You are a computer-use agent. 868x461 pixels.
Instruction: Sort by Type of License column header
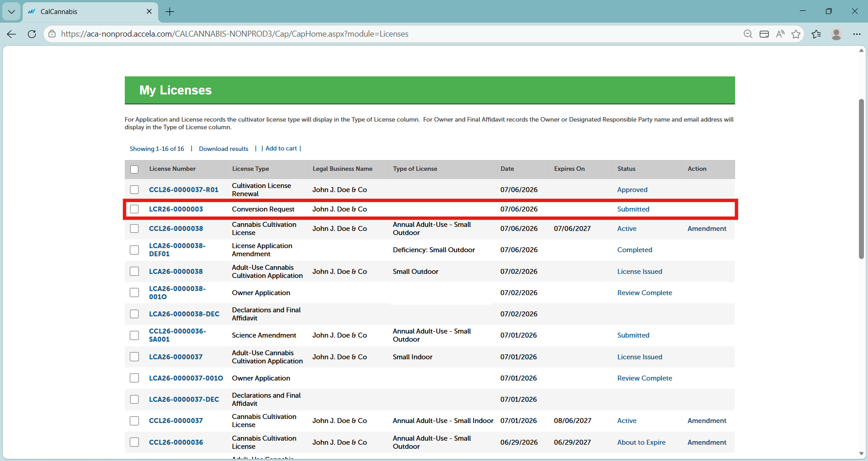tap(415, 169)
